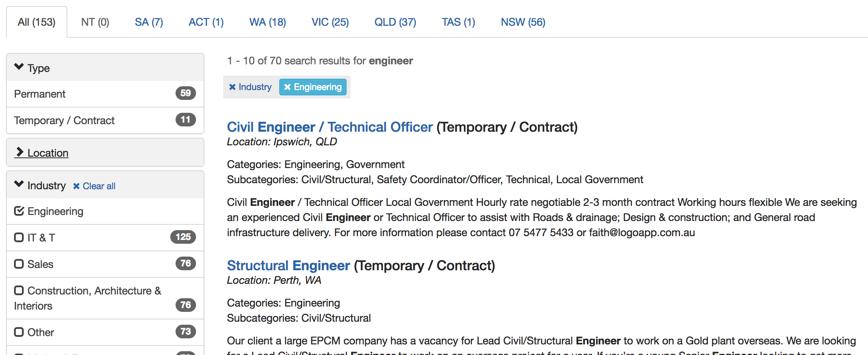Viewport: 868px width, 355px height.
Task: Enable the Sales industry checkbox
Action: click(x=19, y=264)
